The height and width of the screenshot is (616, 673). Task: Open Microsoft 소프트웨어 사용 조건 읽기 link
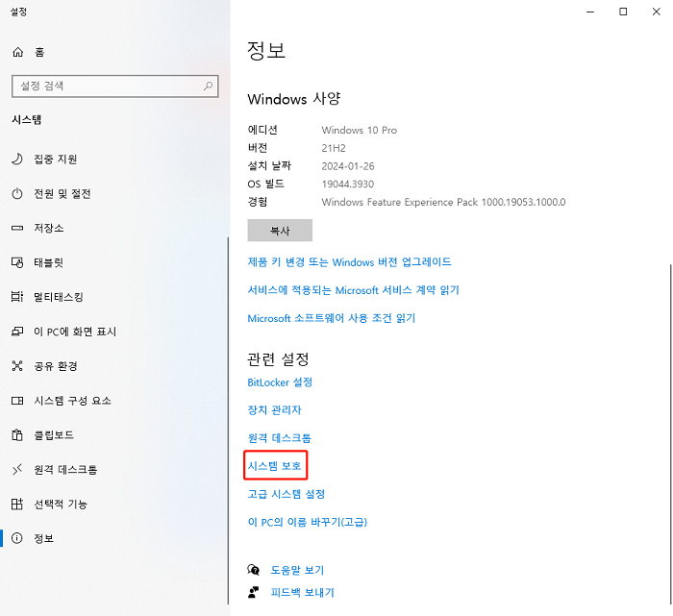point(332,318)
